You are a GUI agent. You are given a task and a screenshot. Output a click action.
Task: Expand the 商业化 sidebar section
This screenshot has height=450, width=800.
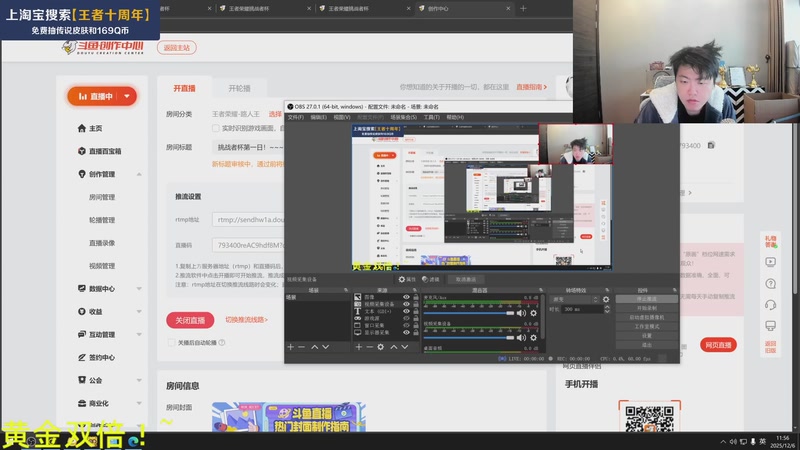(139, 403)
